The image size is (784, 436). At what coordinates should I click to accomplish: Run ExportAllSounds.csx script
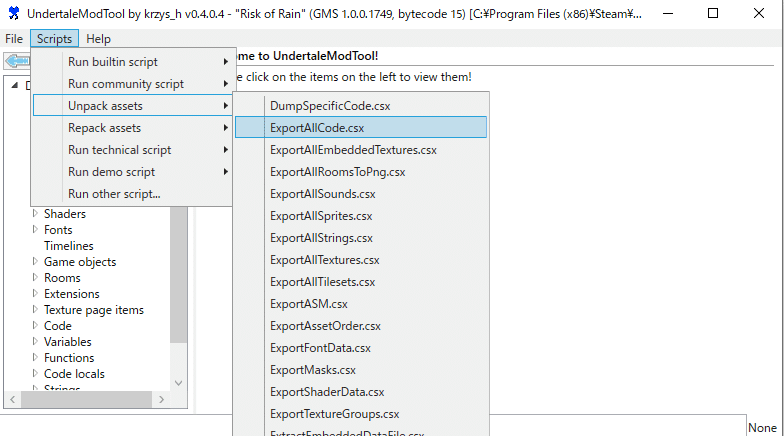[x=360, y=194]
